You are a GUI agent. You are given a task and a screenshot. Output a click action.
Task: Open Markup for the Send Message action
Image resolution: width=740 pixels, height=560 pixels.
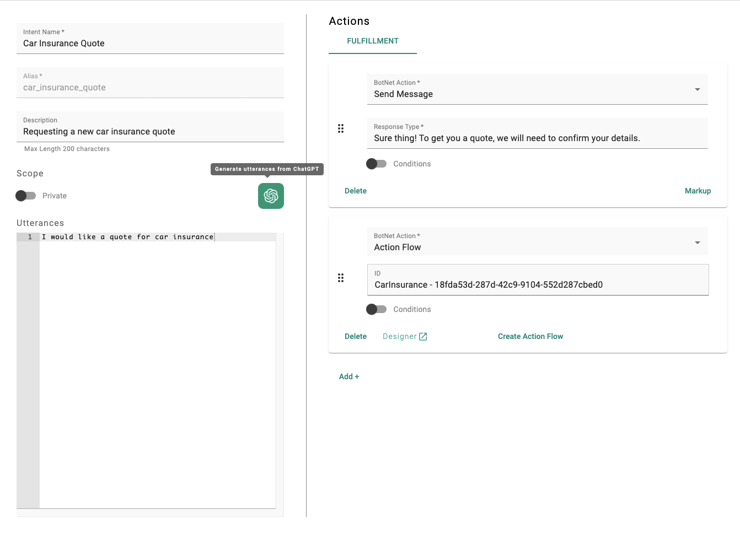pyautogui.click(x=698, y=191)
